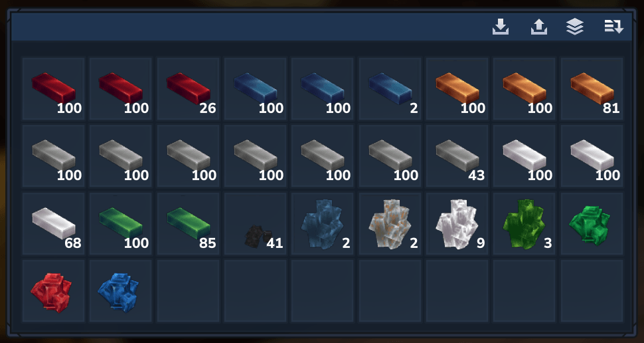Select the emerald green gem
This screenshot has height=343, width=644.
tap(592, 223)
